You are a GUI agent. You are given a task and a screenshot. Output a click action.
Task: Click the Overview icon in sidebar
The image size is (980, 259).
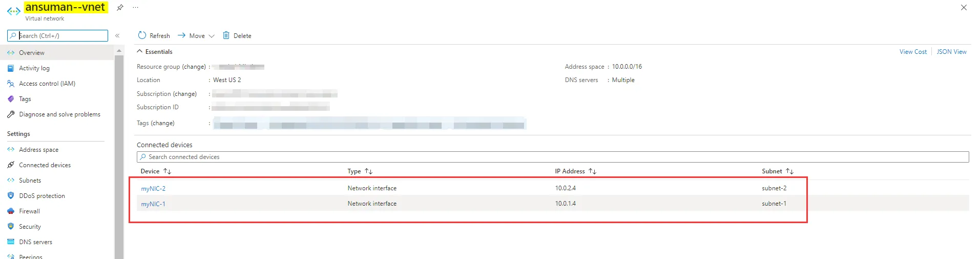11,53
